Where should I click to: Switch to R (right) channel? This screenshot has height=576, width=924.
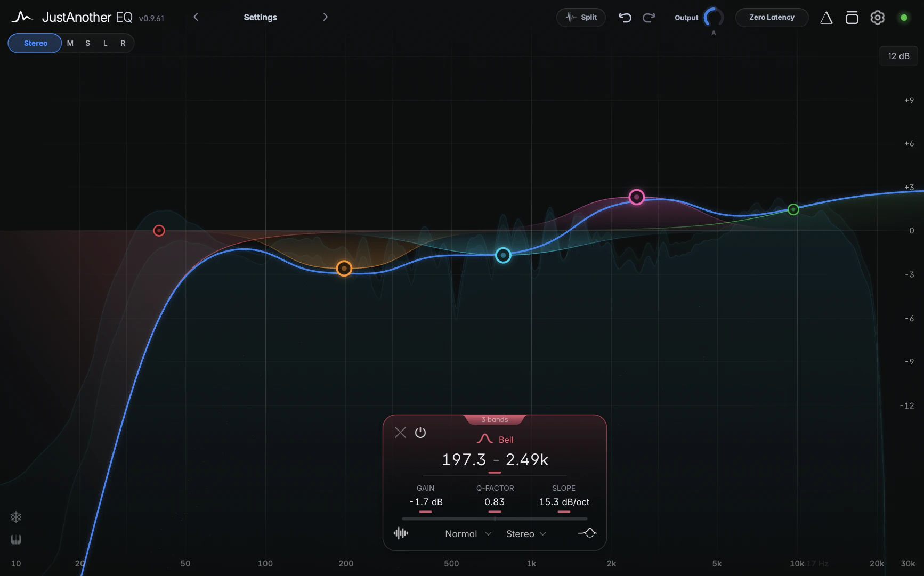[x=123, y=43]
